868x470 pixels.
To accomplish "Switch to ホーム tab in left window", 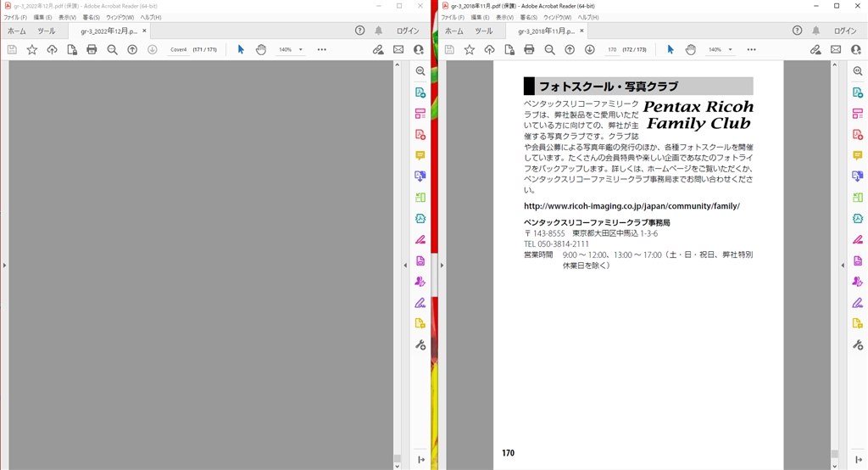I will [17, 31].
